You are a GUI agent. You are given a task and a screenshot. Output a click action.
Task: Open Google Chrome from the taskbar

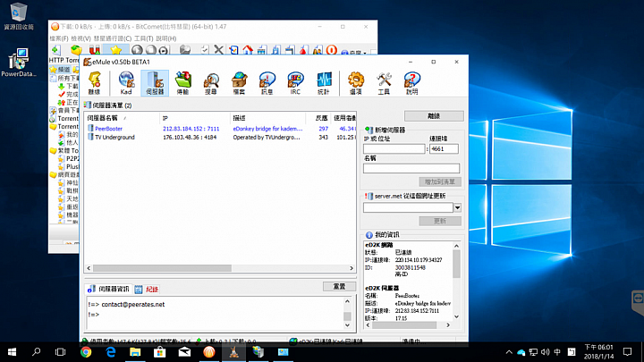(86, 352)
